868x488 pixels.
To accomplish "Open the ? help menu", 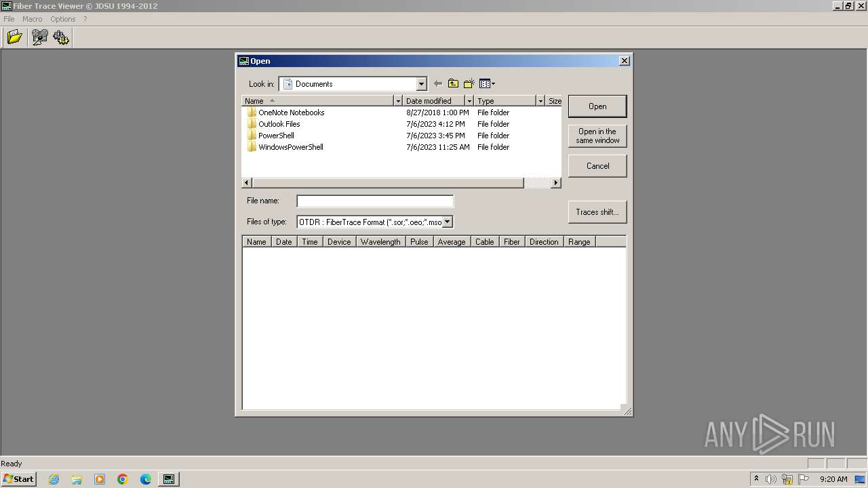I will pos(85,19).
